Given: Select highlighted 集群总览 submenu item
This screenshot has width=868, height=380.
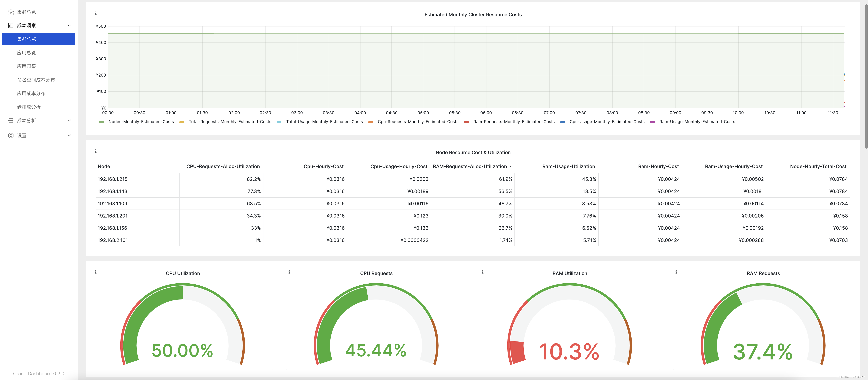Looking at the screenshot, I should 39,39.
